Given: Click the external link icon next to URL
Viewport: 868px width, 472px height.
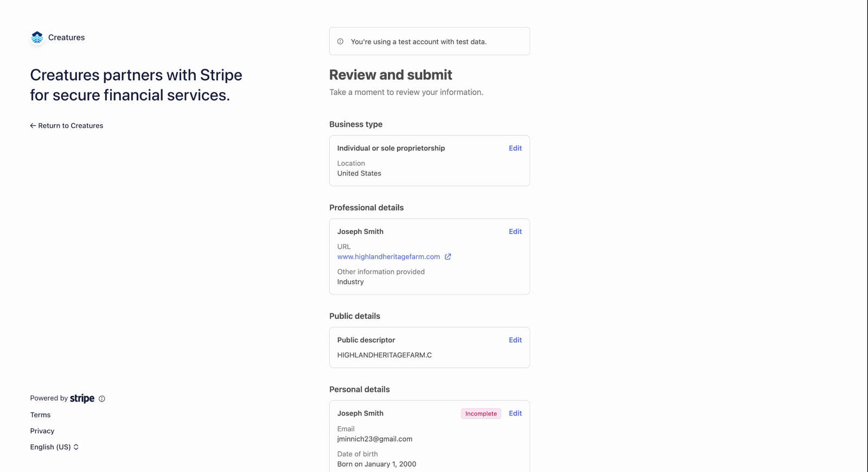Looking at the screenshot, I should [x=448, y=257].
